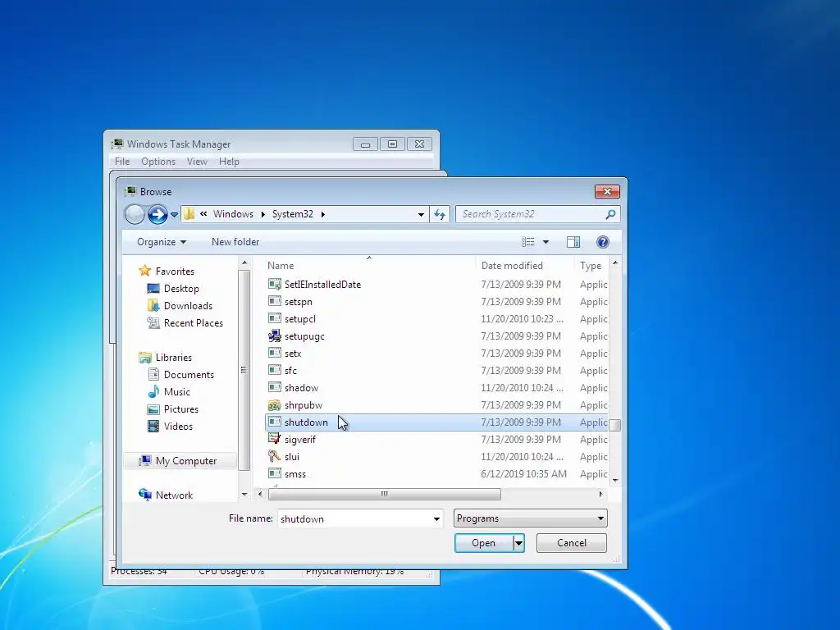This screenshot has height=630, width=840.
Task: Open the View menu in Task Manager
Action: 197,162
